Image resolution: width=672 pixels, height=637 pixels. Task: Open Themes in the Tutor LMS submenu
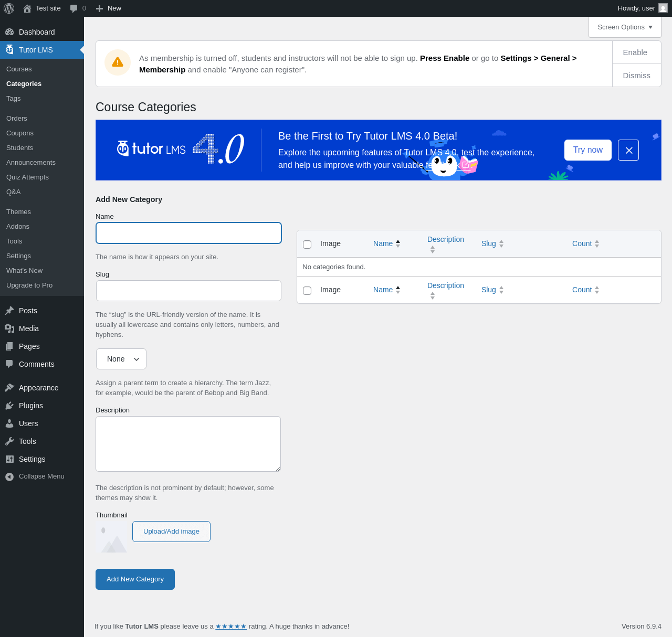coord(18,212)
